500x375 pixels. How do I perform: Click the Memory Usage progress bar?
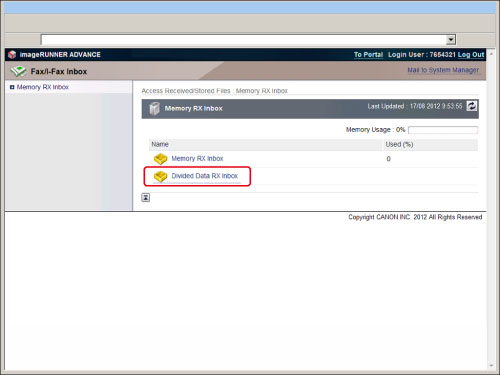443,130
